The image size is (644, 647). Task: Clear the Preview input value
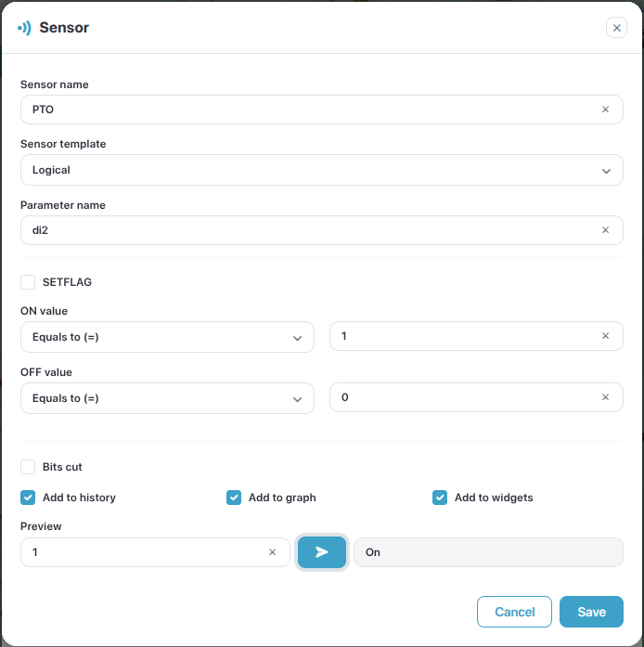pos(272,552)
